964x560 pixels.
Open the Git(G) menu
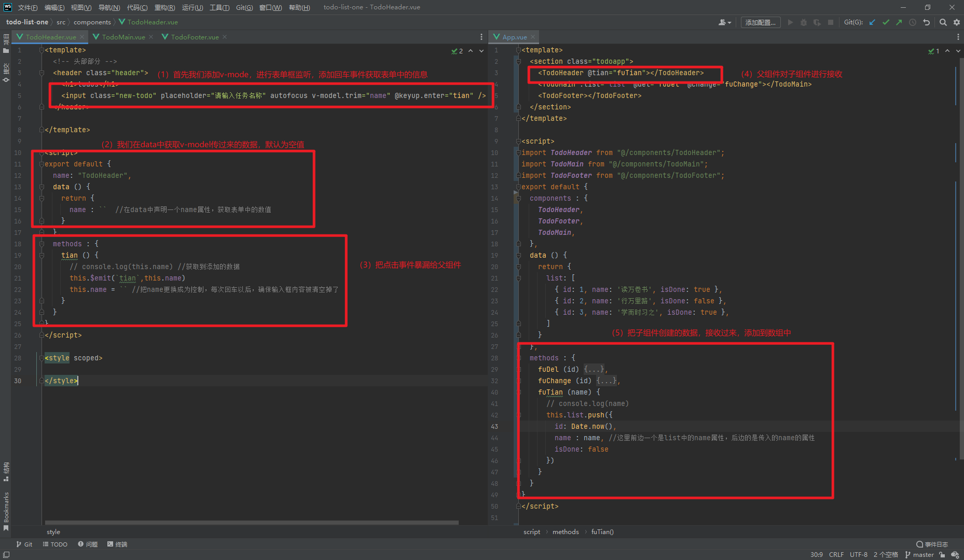click(x=244, y=7)
